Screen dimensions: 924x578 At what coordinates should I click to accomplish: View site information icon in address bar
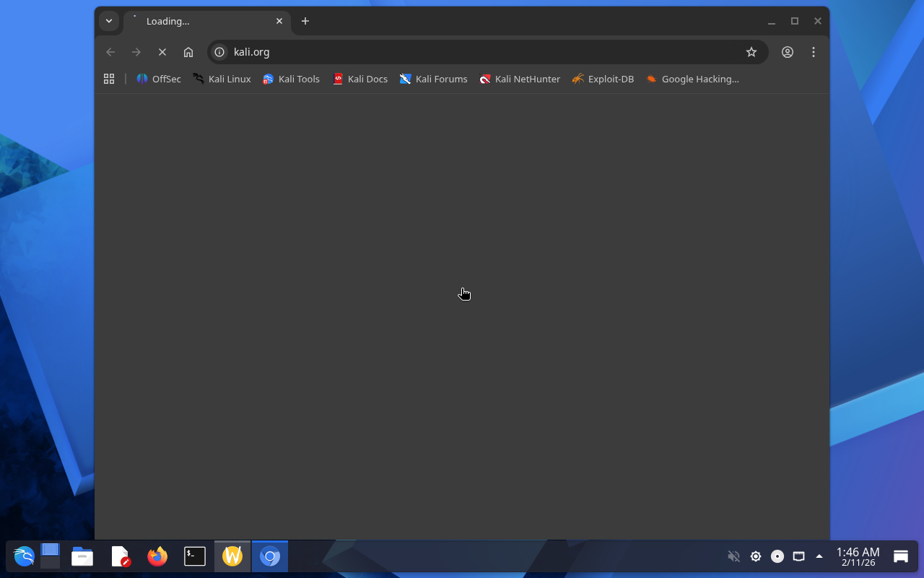click(219, 52)
